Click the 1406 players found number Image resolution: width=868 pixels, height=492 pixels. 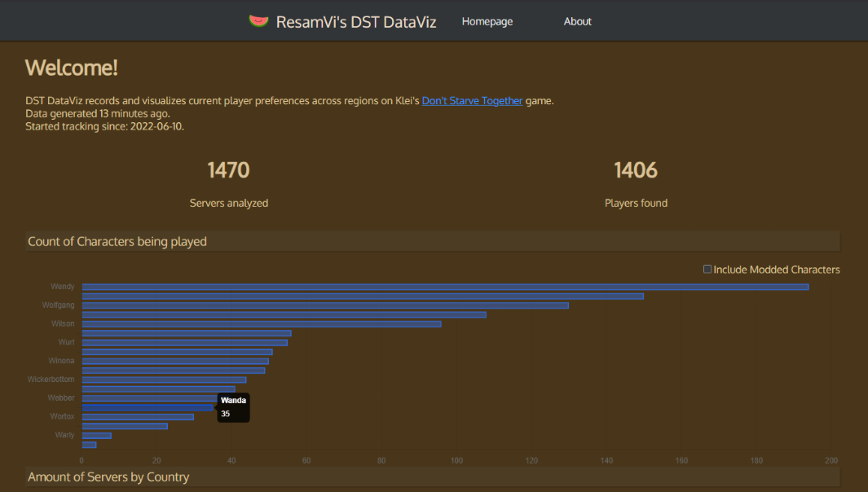point(636,170)
